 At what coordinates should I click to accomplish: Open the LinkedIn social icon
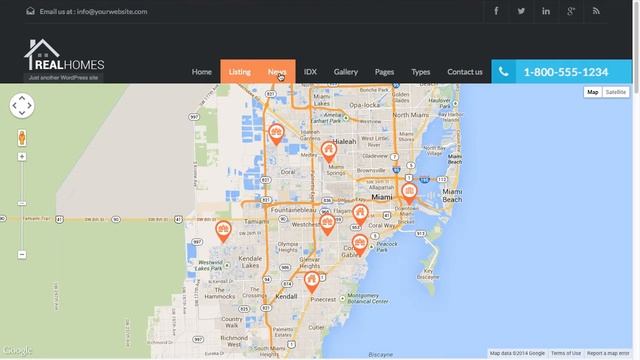click(546, 11)
